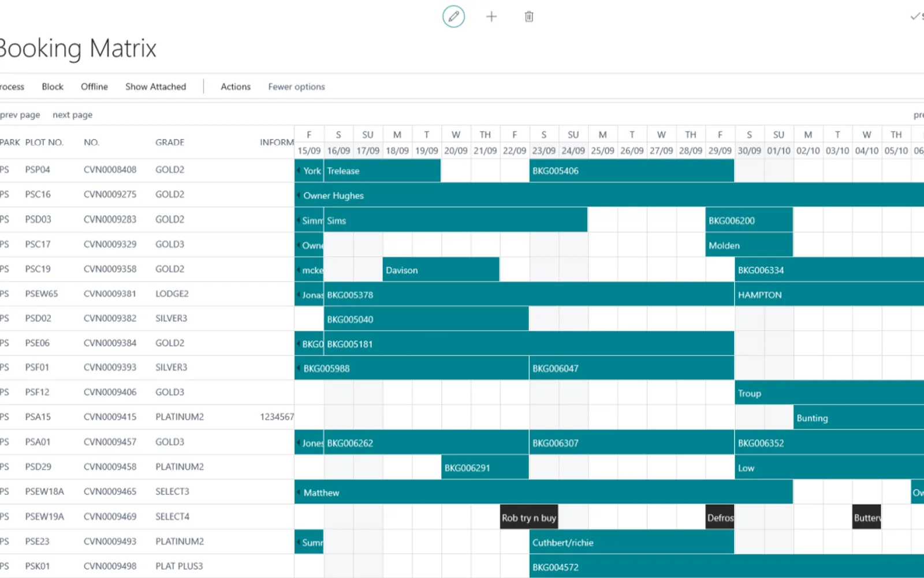Screen dimensions: 924x578
Task: Select the Davison booking
Action: 441,270
